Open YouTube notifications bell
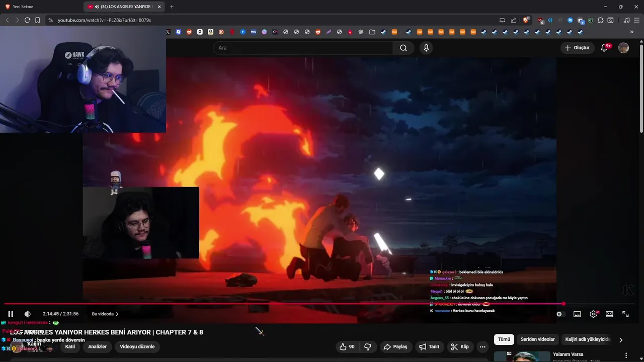 [x=605, y=48]
